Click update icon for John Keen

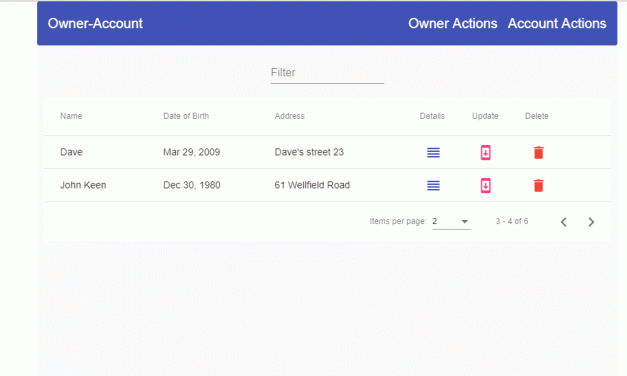485,186
